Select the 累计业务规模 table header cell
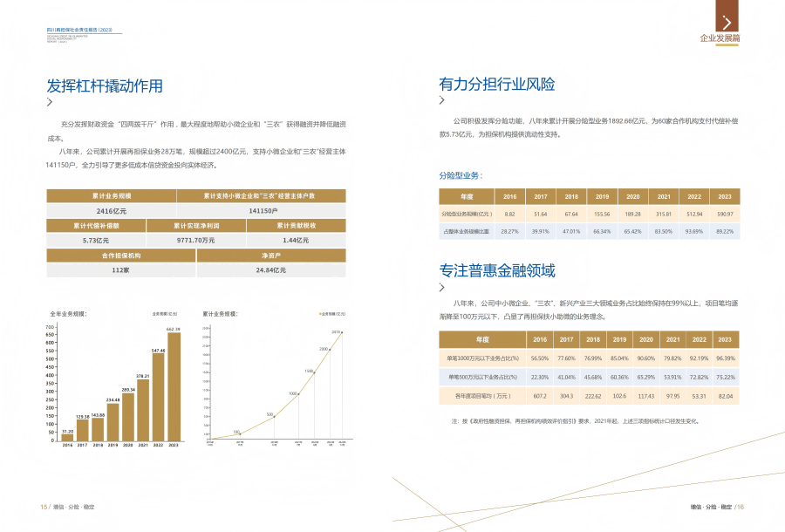Image resolution: width=785 pixels, height=532 pixels. (x=112, y=195)
